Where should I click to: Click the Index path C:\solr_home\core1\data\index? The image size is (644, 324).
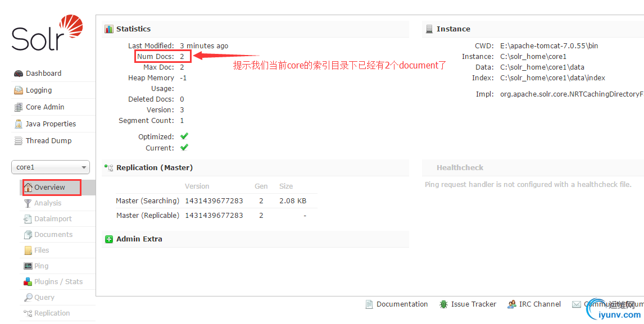(552, 78)
